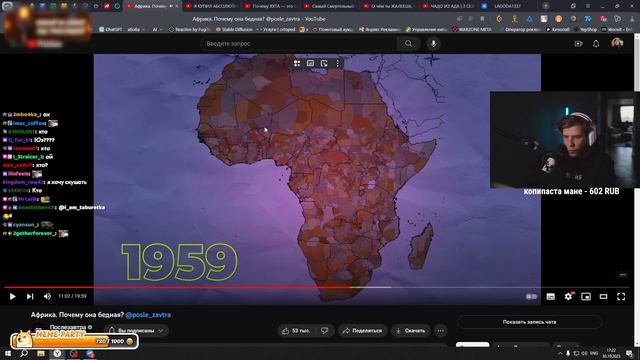
Task: Expand the afoda bookmark folder
Action: click(x=136, y=29)
